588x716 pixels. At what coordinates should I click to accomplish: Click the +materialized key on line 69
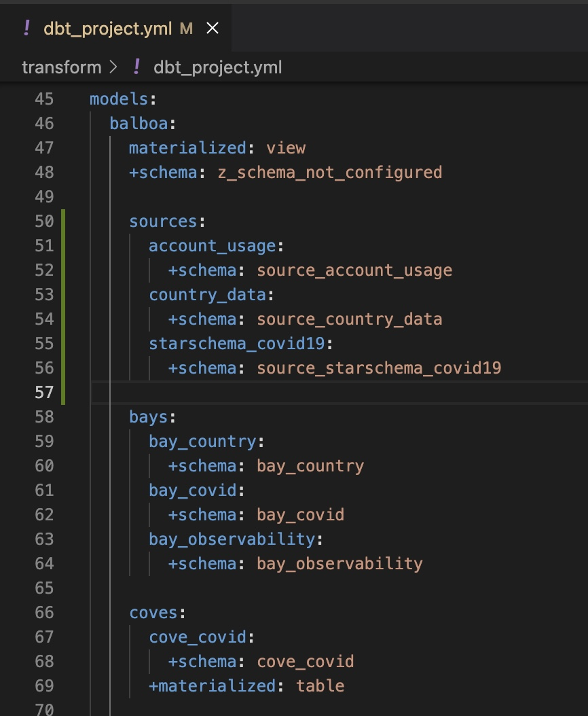click(213, 686)
